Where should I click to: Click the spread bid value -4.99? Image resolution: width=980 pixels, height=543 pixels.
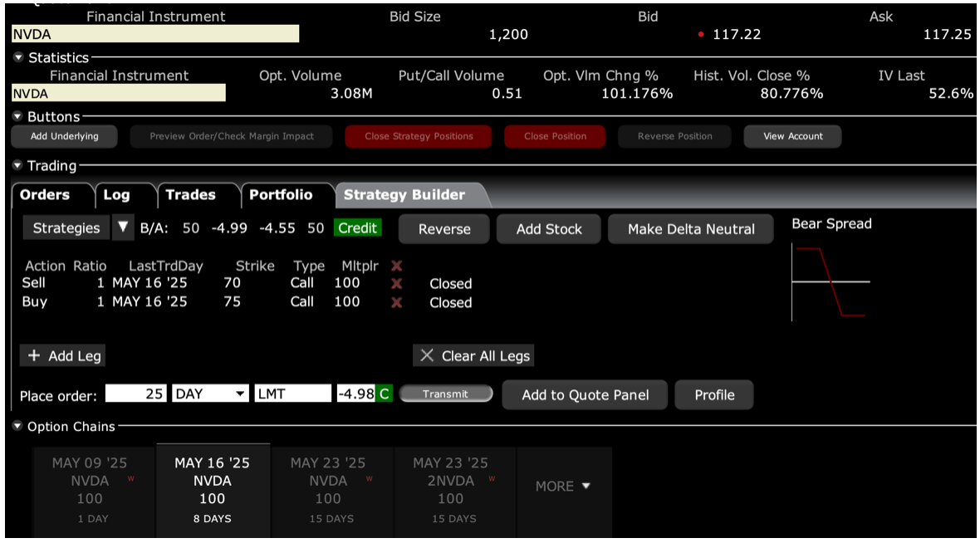tap(229, 228)
